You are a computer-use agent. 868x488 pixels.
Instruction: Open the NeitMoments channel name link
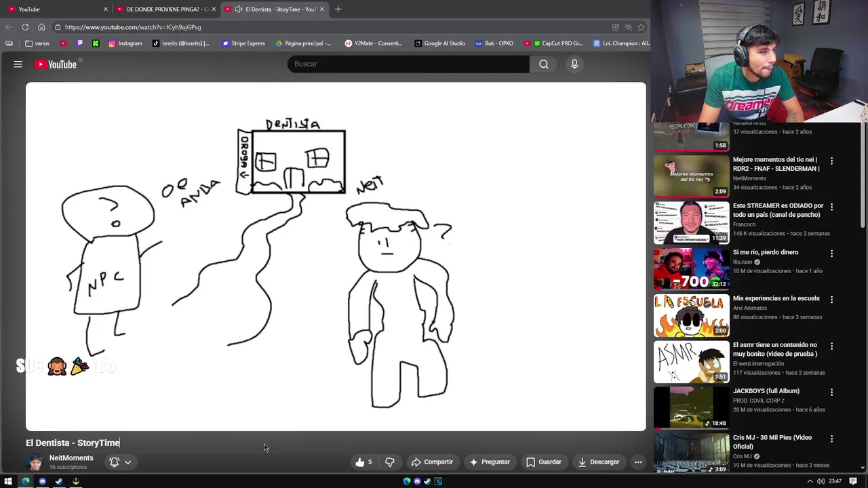pyautogui.click(x=71, y=458)
